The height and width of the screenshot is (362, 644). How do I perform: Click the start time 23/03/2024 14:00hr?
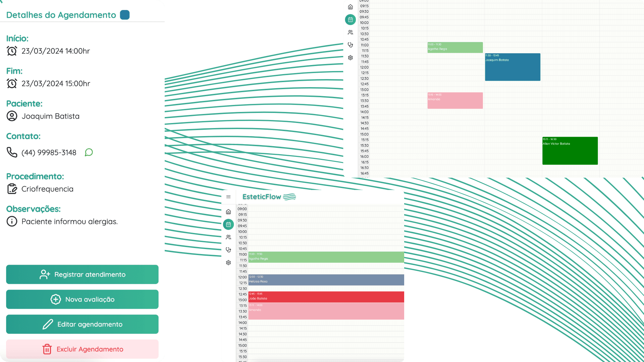56,51
